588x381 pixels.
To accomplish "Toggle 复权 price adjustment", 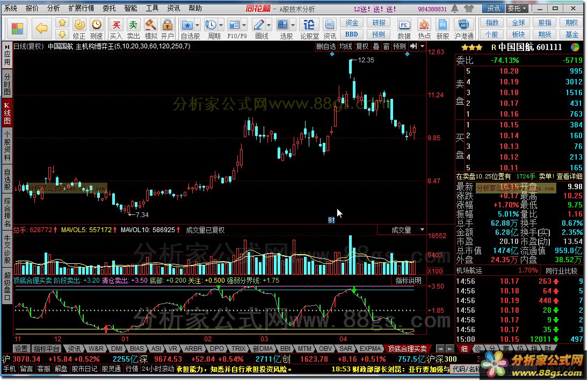I will point(362,46).
